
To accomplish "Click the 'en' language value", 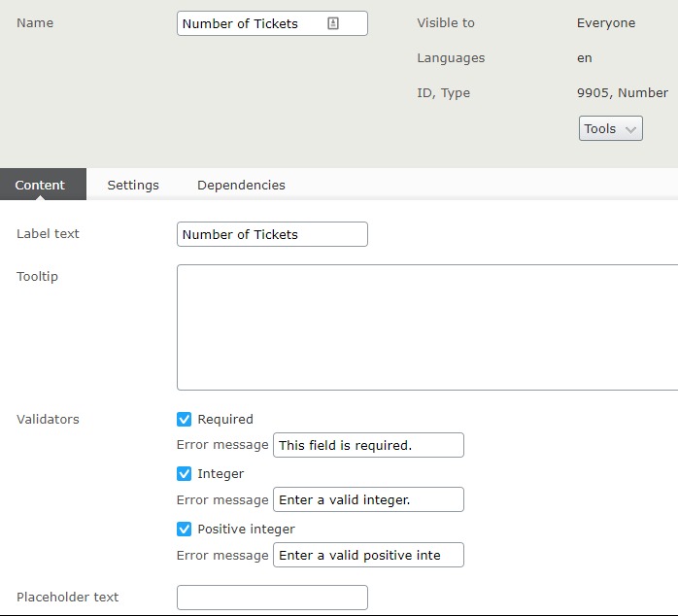I will (584, 57).
